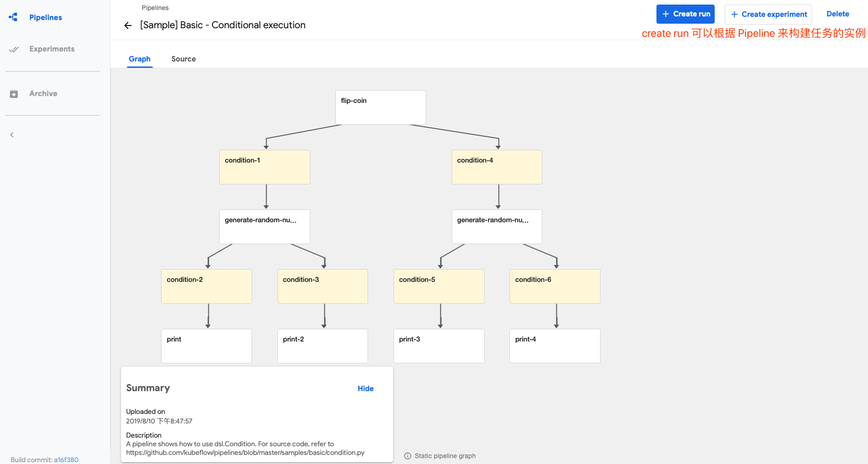Screen dimensions: 868x464
Task: Collapse the sidebar using the chevron
Action: (12, 135)
